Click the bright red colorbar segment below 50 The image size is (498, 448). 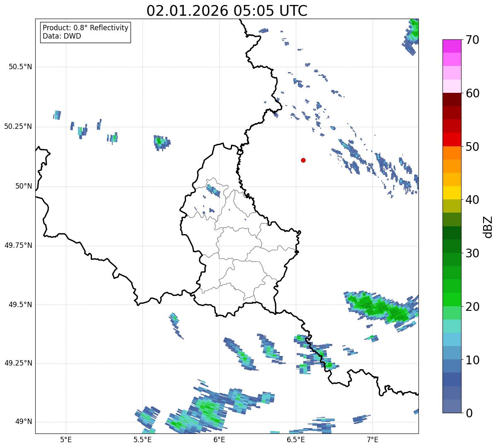coord(452,140)
